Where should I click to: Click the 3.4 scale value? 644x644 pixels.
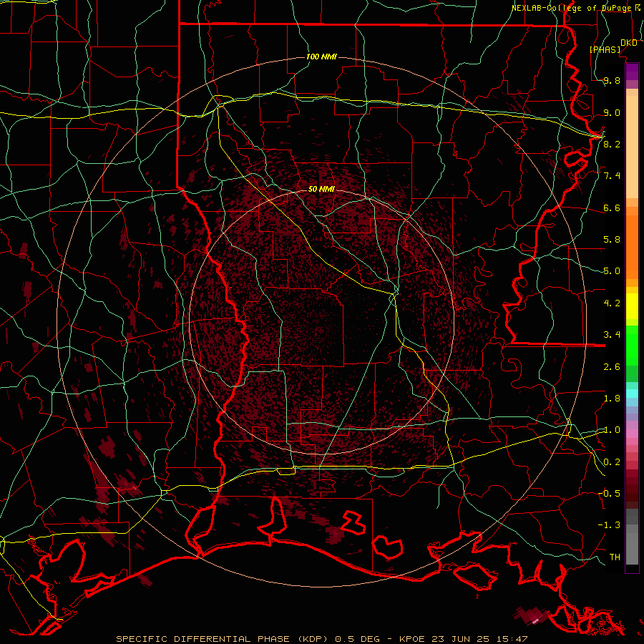(x=612, y=335)
